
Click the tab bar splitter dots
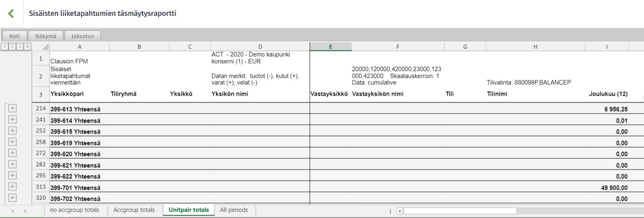tap(390, 211)
